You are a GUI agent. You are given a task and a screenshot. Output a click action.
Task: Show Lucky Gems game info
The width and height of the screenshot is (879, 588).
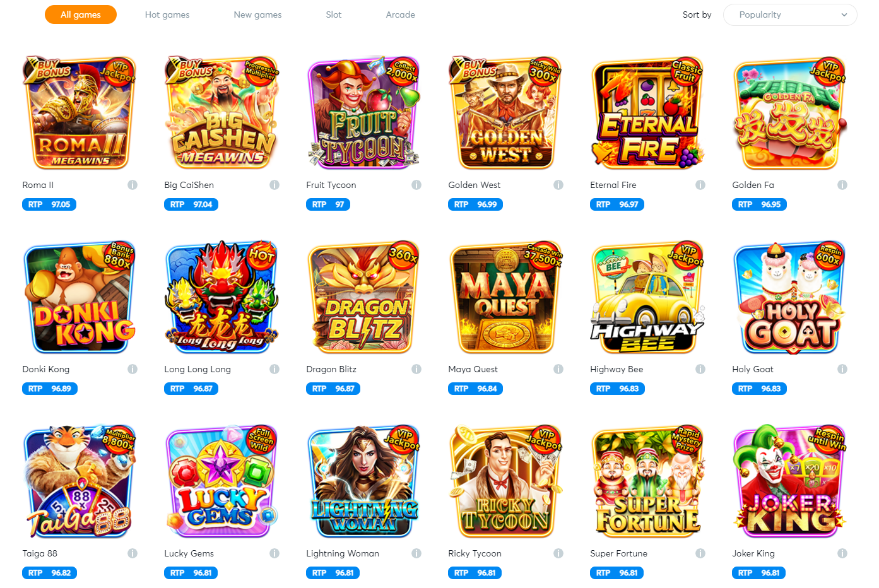pos(274,553)
